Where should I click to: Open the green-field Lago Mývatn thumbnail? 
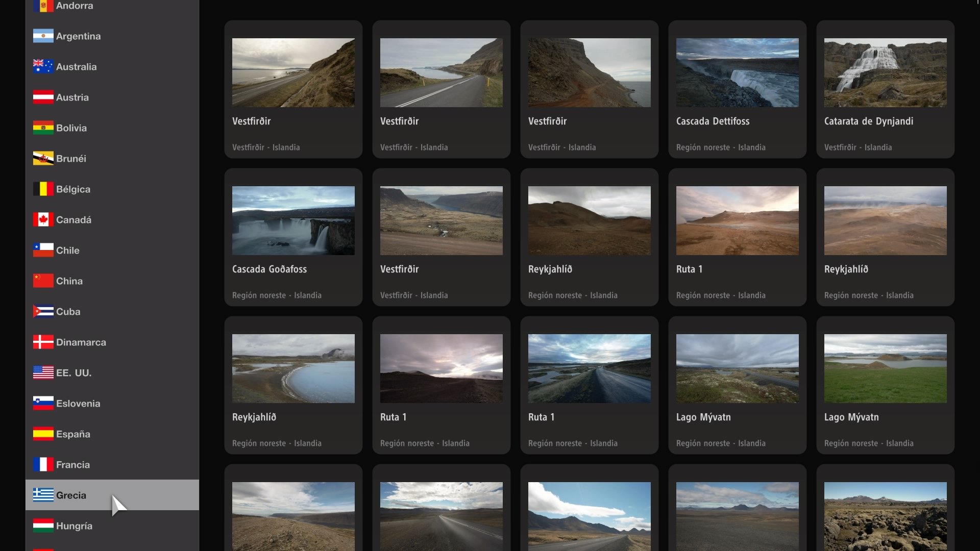click(885, 368)
